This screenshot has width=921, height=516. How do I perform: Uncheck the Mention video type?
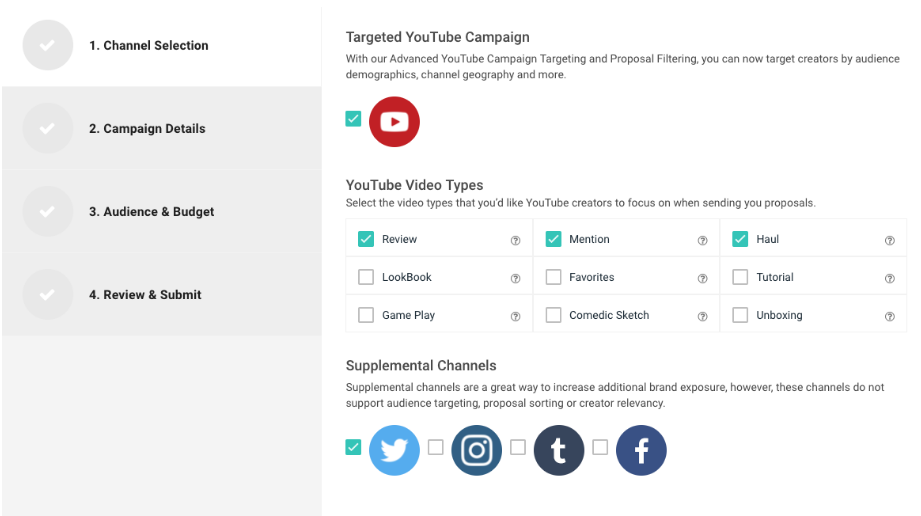pyautogui.click(x=553, y=239)
